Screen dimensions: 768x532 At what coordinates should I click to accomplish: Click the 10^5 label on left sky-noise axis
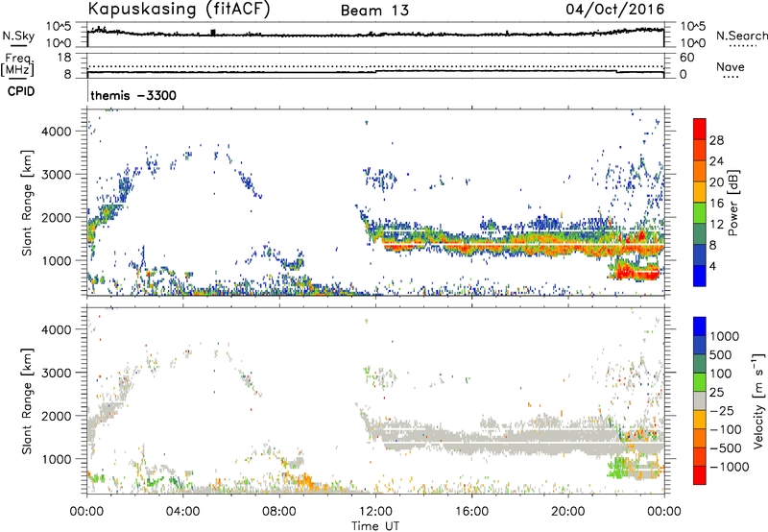tap(59, 27)
